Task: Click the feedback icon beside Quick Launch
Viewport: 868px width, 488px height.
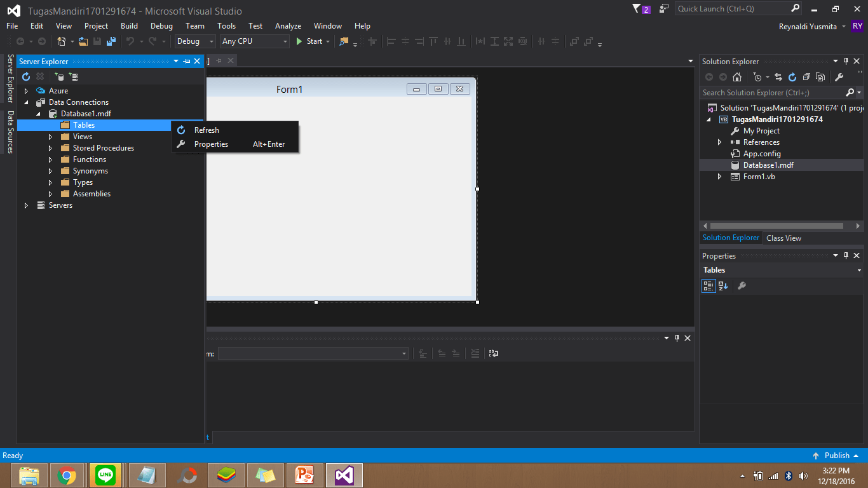Action: pos(664,8)
